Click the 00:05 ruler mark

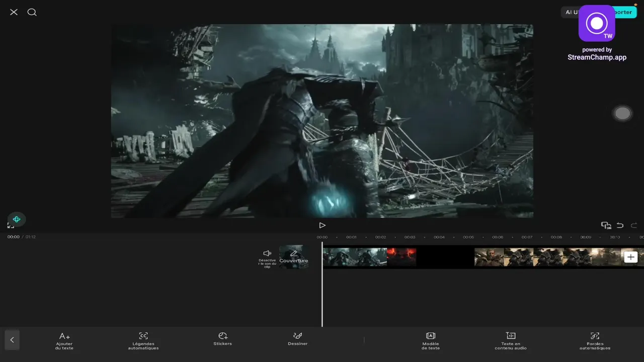point(468,237)
